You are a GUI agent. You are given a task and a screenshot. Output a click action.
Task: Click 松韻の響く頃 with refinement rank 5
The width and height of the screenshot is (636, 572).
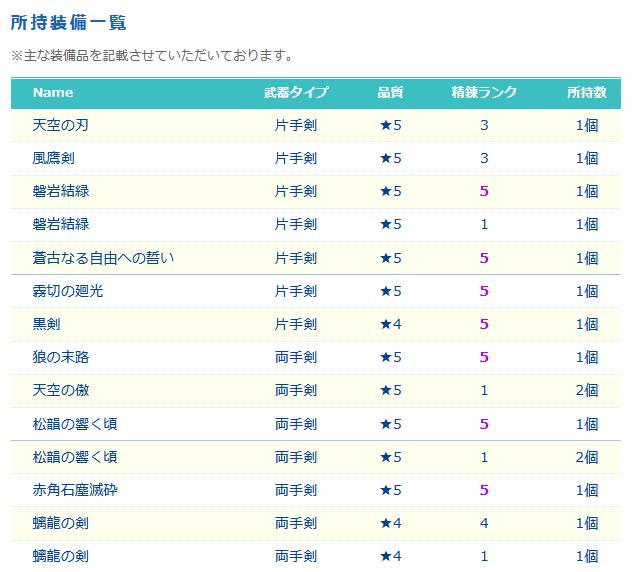(75, 424)
